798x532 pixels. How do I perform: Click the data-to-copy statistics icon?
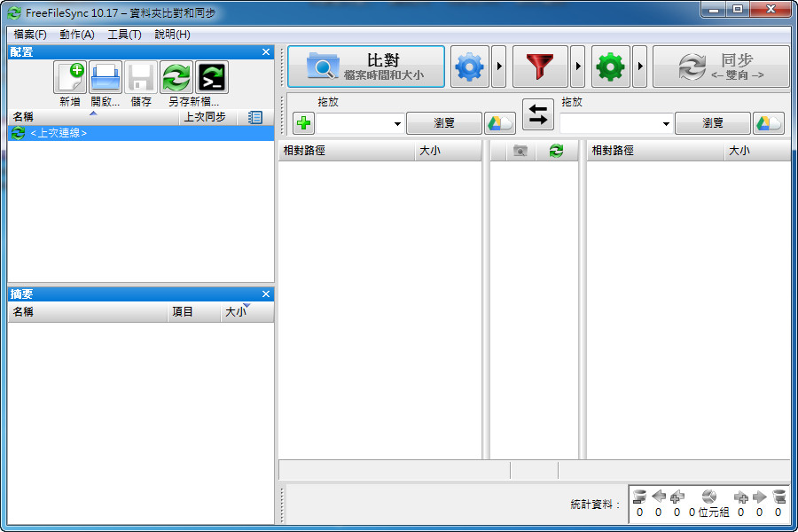(x=709, y=497)
